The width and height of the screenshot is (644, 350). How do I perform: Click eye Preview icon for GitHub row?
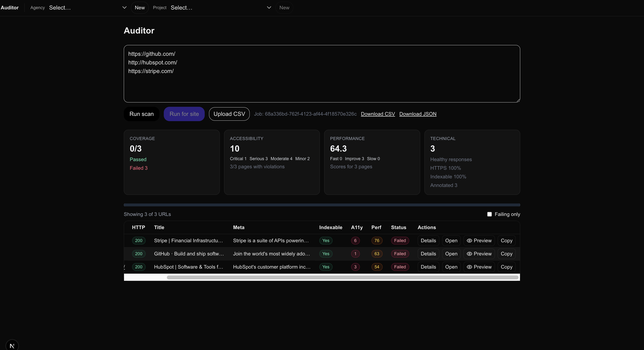pyautogui.click(x=469, y=254)
